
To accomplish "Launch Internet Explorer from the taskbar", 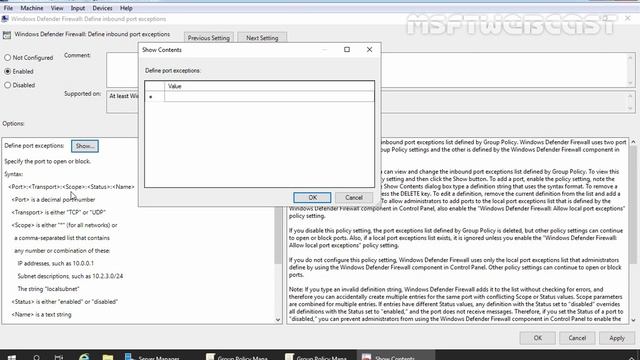I will tap(84, 358).
